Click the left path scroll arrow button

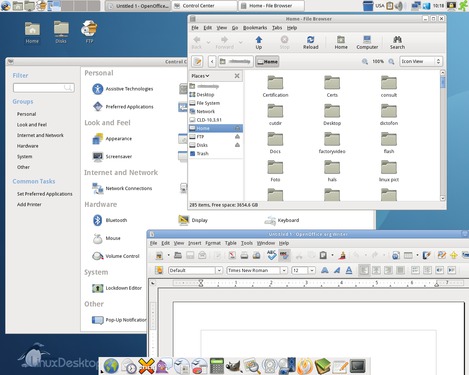(x=212, y=62)
